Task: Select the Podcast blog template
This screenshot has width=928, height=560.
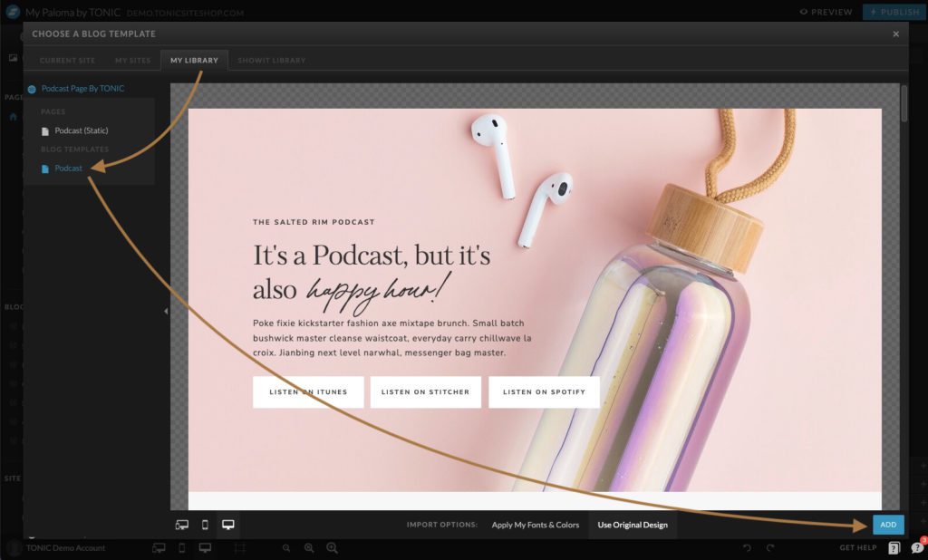Action: coord(68,169)
